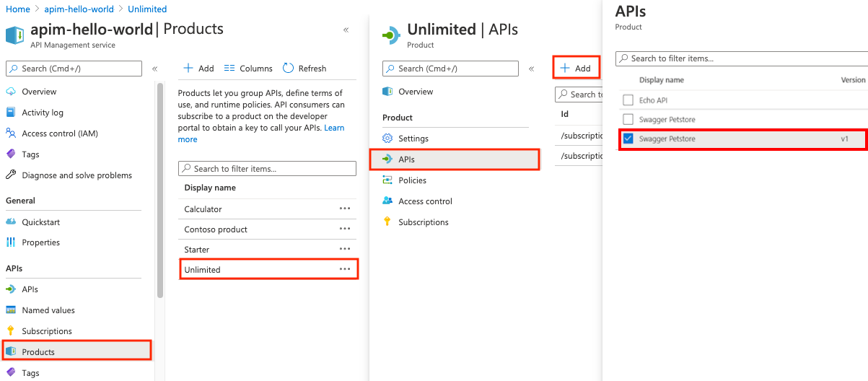
Task: Open Access control (IAM) icon
Action: 11,133
